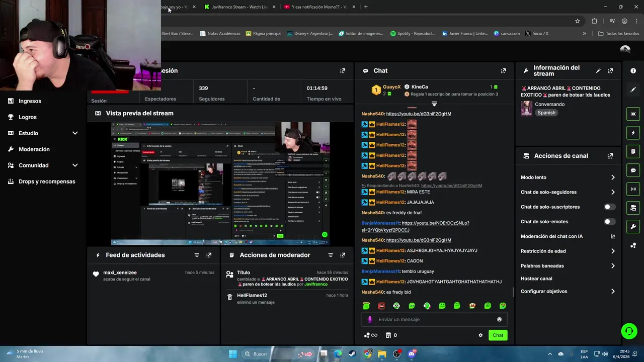
Task: Show hidden system tray icons
Action: click(x=549, y=354)
